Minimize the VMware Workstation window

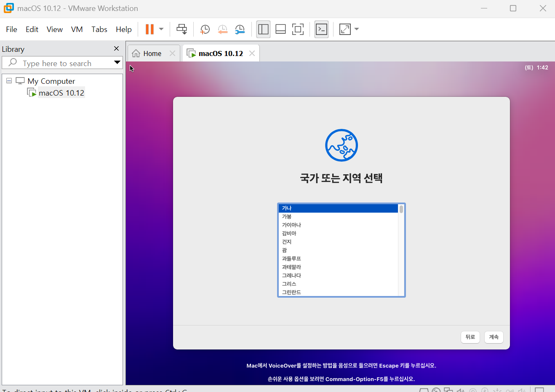484,8
